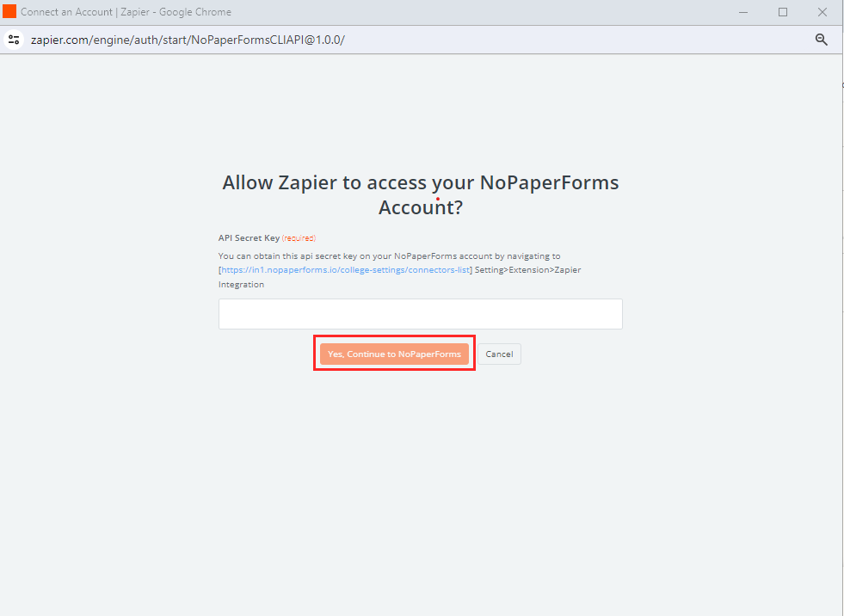This screenshot has height=616, width=844.
Task: Minimize the Chrome popup window
Action: [743, 12]
